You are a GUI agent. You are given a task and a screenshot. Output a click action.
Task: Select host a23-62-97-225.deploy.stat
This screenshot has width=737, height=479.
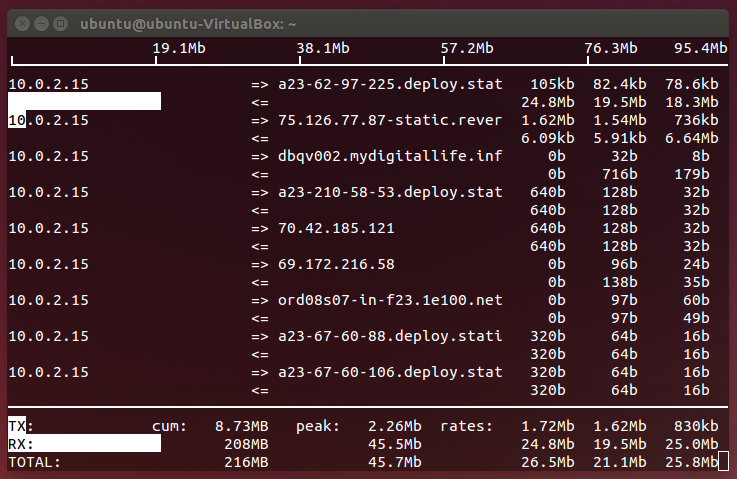(x=390, y=85)
